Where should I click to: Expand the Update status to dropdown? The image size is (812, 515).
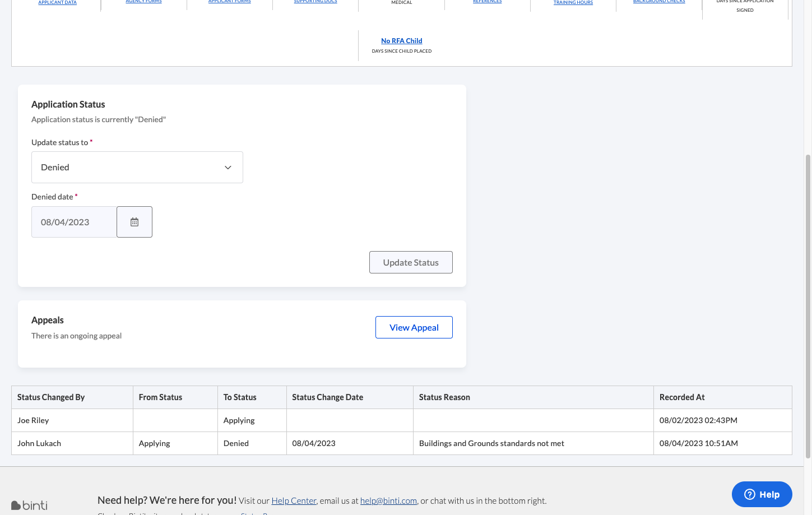[137, 167]
